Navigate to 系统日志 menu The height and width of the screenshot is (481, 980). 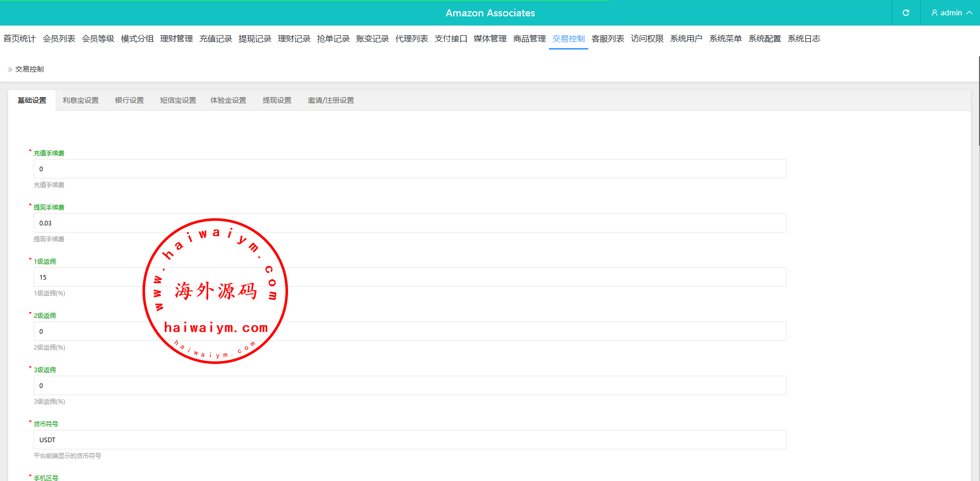tap(803, 39)
